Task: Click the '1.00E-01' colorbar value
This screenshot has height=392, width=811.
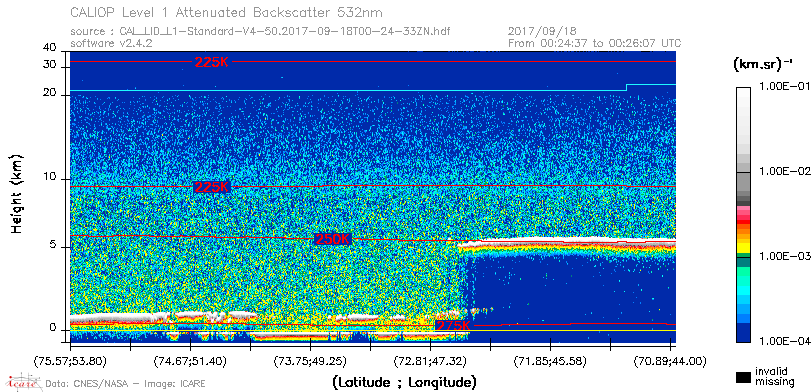Action: tap(784, 87)
